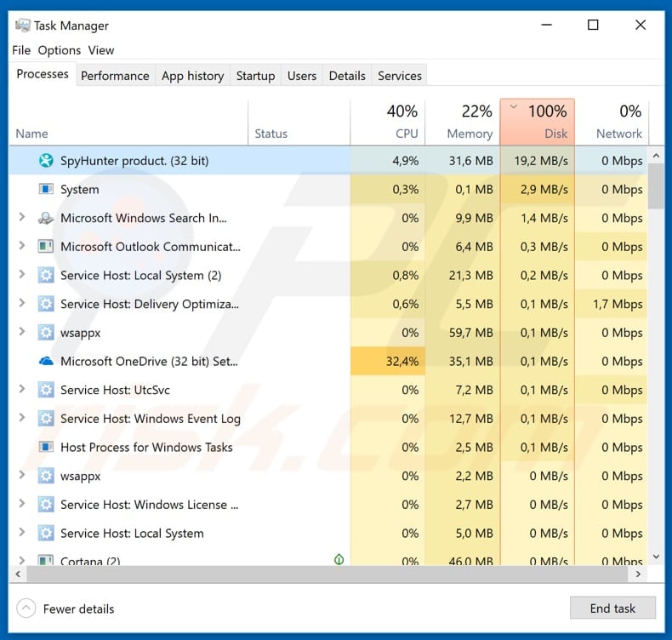Image resolution: width=672 pixels, height=640 pixels.
Task: Click the gear icon of Service Host: Local System using 5,0 MB
Action: 46,534
